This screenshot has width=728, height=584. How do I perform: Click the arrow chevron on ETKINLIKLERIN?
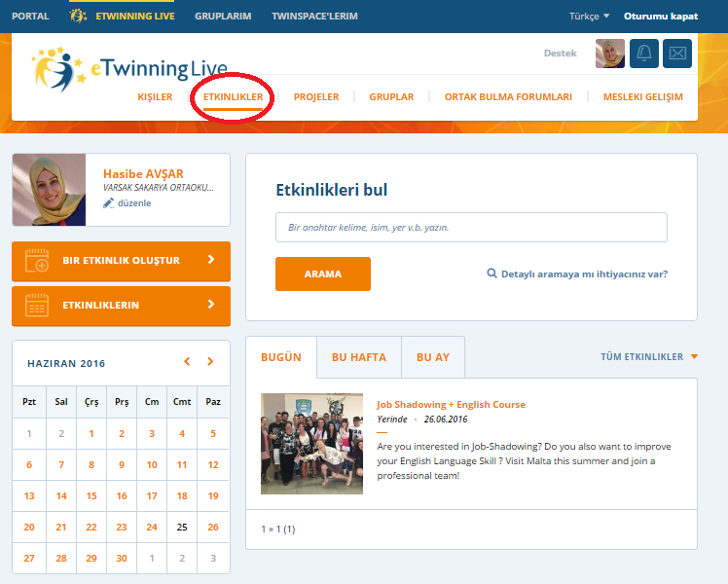[x=211, y=304]
